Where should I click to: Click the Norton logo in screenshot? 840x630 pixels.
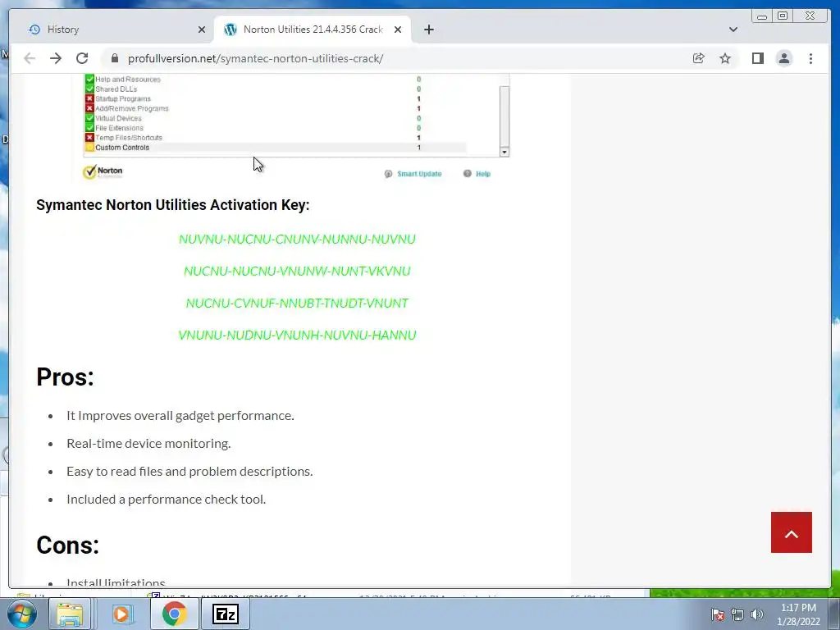pyautogui.click(x=103, y=172)
